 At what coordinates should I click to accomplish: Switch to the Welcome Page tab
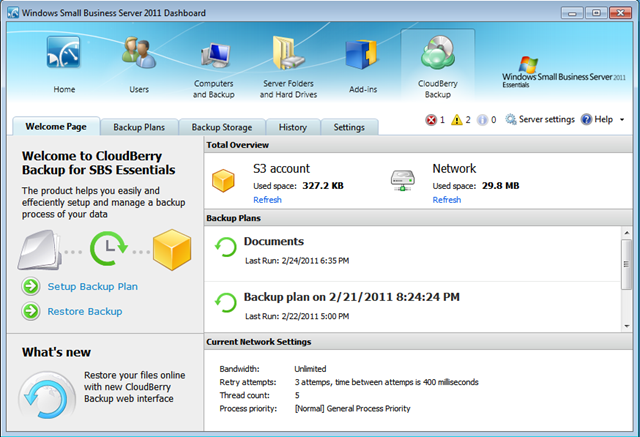coord(56,126)
